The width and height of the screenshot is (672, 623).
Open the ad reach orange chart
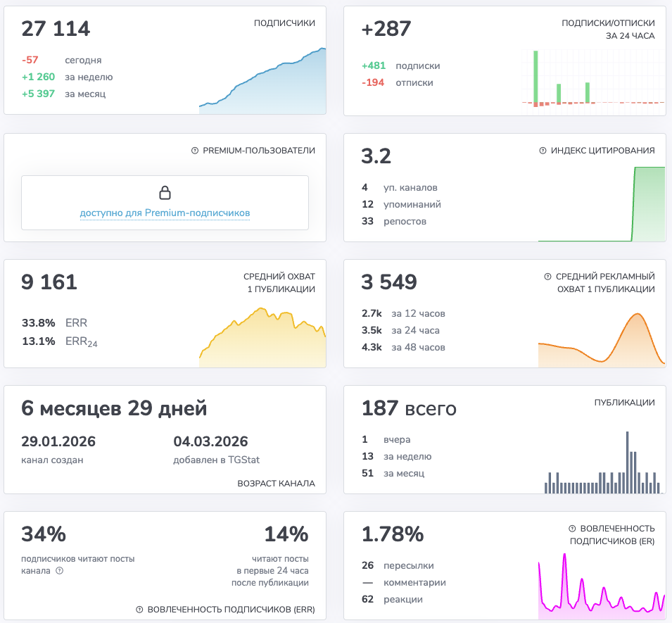pos(602,340)
